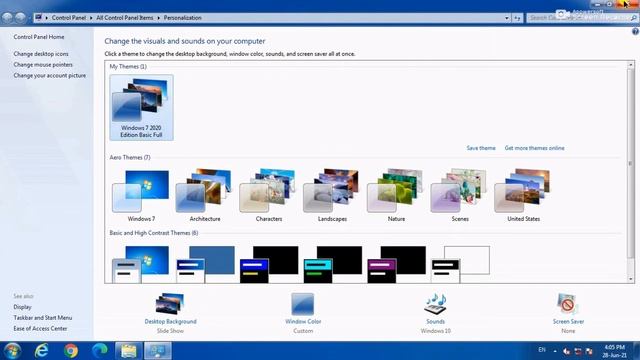Open the Display link under See also
This screenshot has width=640, height=360.
pyautogui.click(x=22, y=307)
